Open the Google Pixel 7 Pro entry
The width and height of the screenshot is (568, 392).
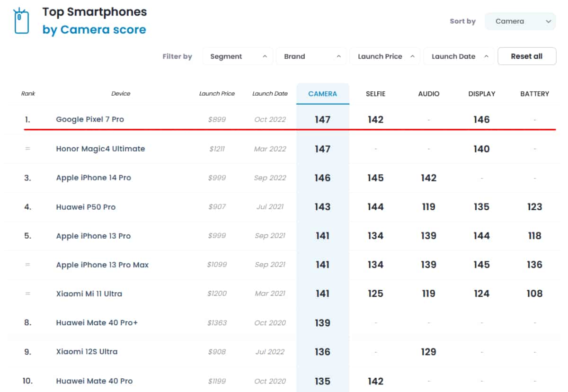(x=90, y=119)
